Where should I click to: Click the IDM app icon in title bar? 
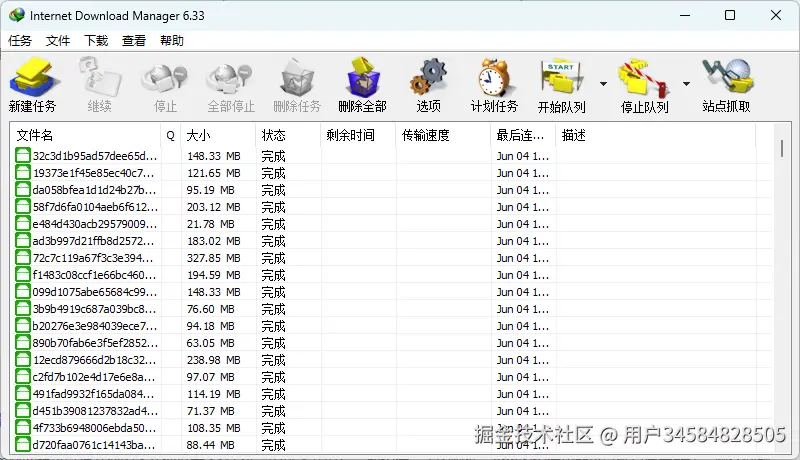pyautogui.click(x=16, y=15)
